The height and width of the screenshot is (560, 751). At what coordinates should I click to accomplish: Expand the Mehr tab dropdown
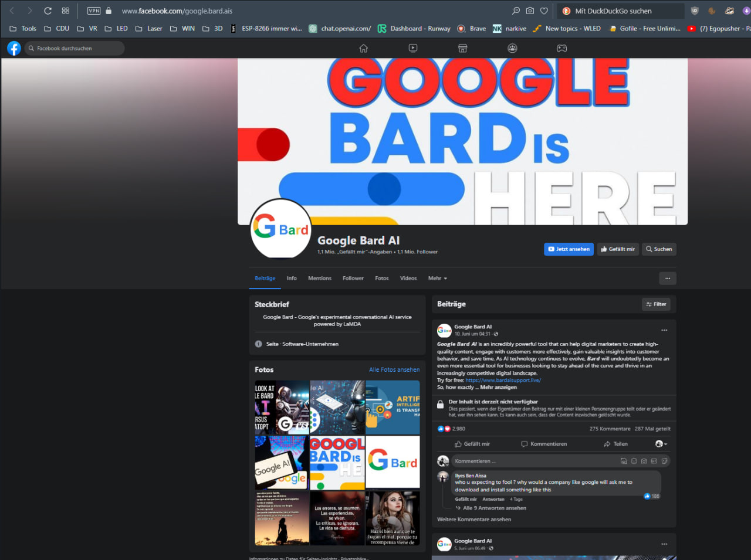click(438, 279)
